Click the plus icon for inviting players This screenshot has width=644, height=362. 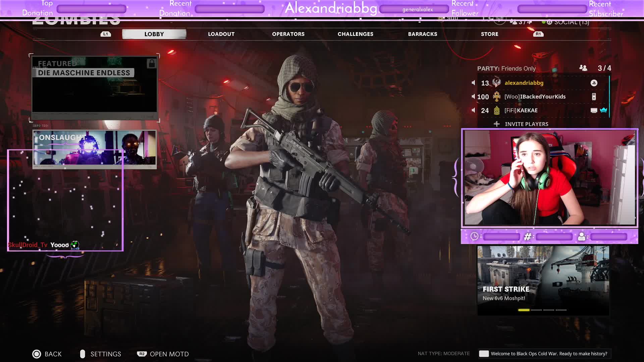496,124
